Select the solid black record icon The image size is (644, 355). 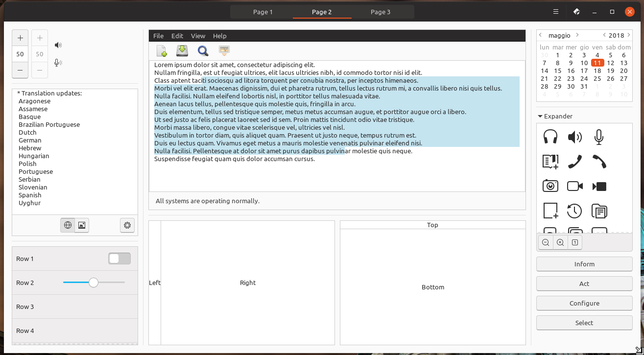pyautogui.click(x=599, y=186)
